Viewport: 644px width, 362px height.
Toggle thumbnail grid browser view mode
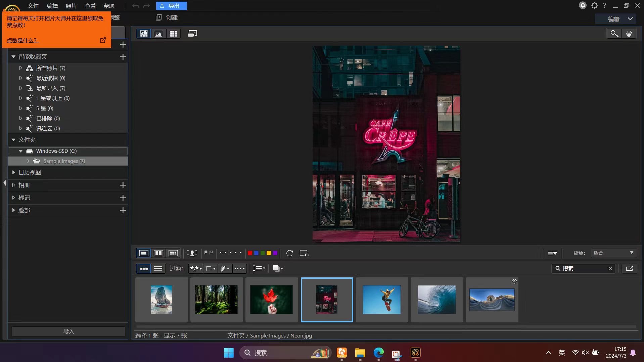point(173,34)
